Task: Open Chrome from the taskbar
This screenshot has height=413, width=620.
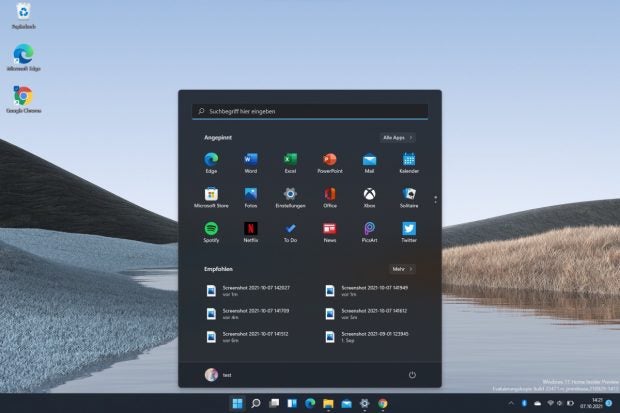Action: 383,403
